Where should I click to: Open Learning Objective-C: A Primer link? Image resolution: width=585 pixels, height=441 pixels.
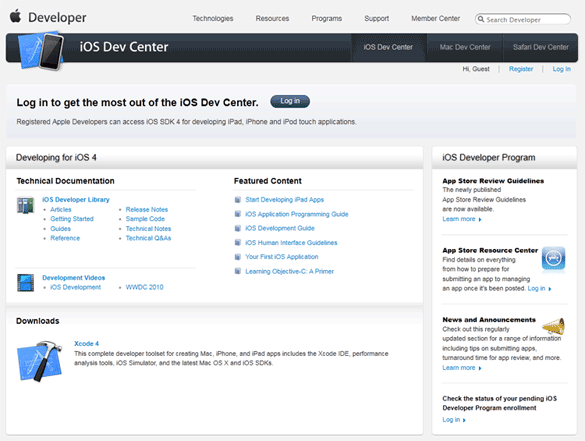coord(290,271)
